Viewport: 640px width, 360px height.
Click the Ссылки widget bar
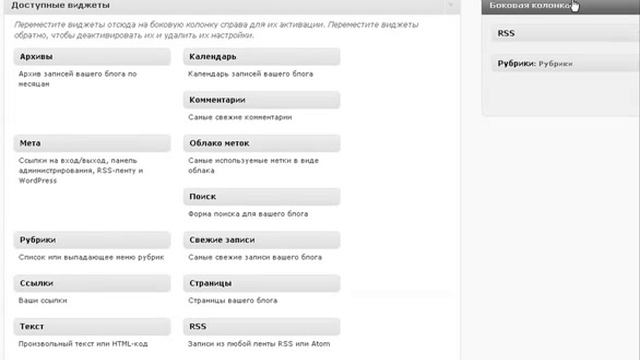click(x=92, y=283)
